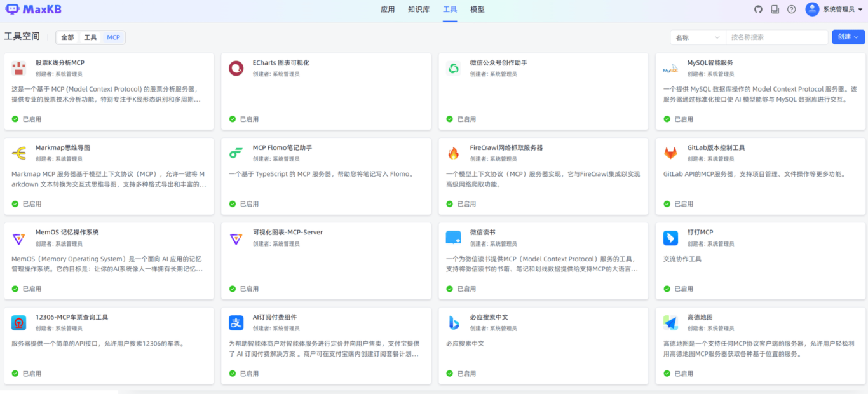This screenshot has height=394, width=868.
Task: Click the AI订阅付费组件 title
Action: [275, 318]
